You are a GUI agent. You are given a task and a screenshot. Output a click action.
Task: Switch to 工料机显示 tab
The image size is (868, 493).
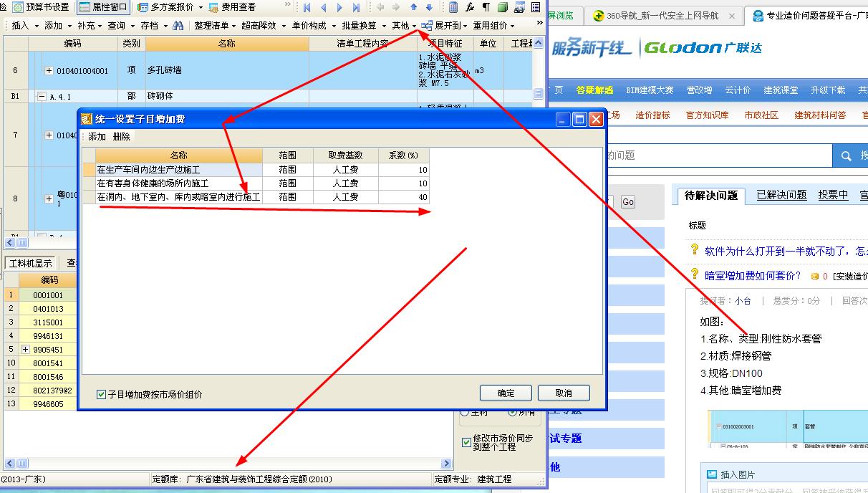(x=31, y=263)
